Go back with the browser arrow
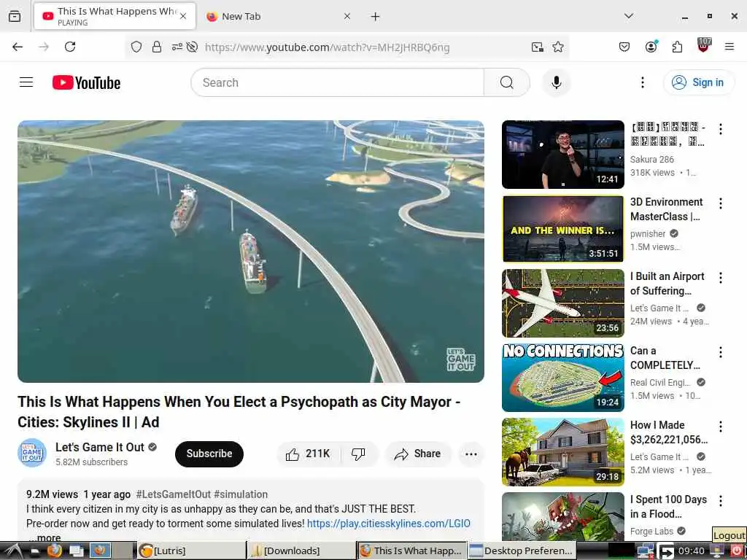The height and width of the screenshot is (560, 747). pos(18,47)
